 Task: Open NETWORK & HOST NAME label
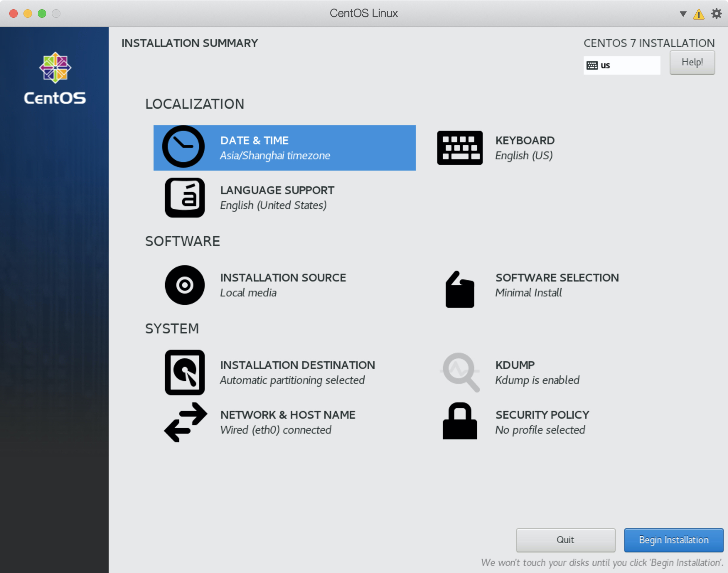(x=288, y=415)
